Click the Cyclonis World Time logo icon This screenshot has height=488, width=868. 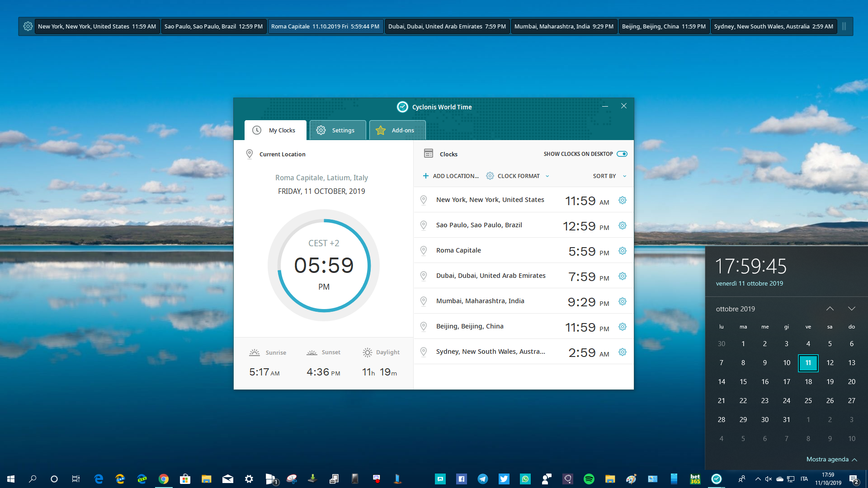pos(402,107)
